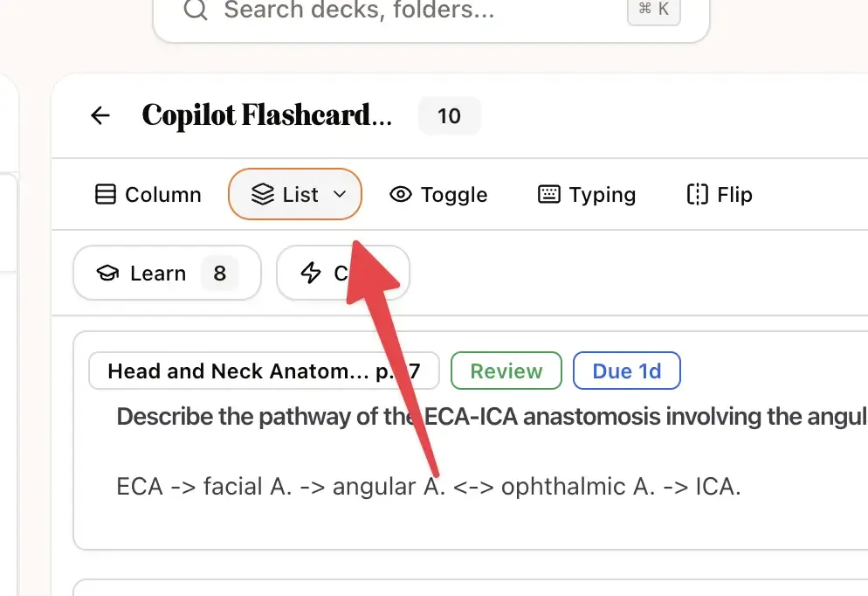Toggle answer visibility with the eye icon
The height and width of the screenshot is (596, 868).
point(400,194)
